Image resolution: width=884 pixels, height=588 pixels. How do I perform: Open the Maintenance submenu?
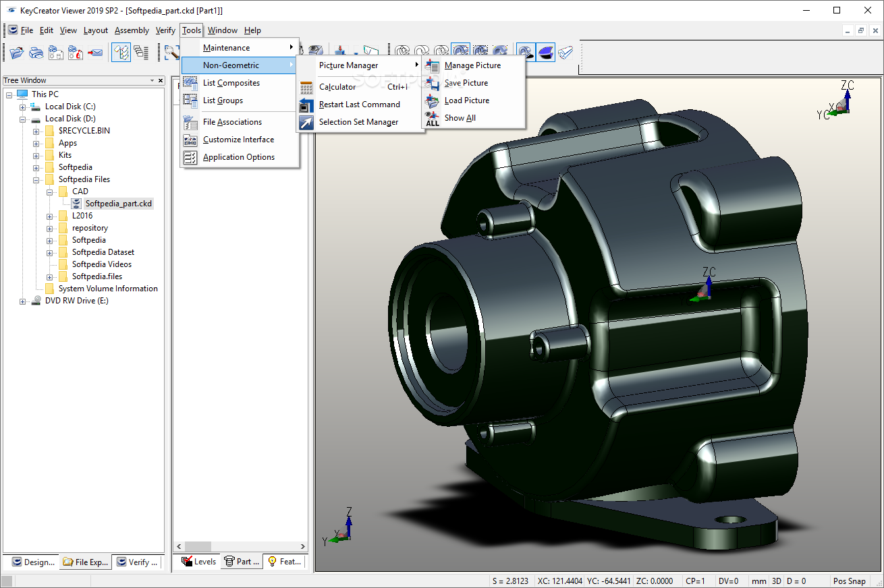coord(240,48)
